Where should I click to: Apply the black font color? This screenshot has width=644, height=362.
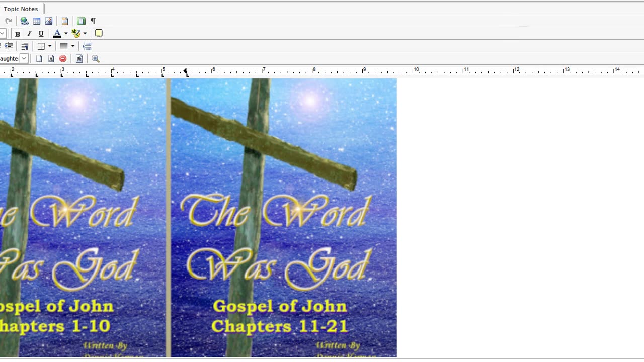pos(57,34)
